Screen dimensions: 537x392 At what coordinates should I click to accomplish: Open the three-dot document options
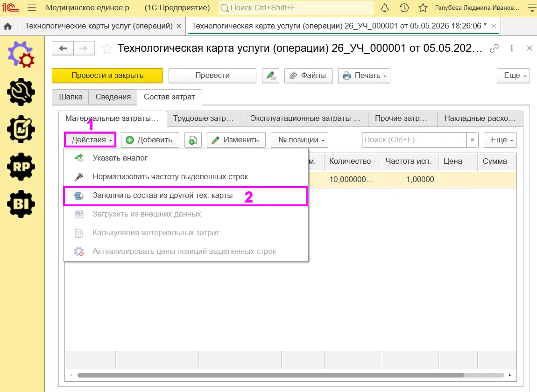point(512,49)
